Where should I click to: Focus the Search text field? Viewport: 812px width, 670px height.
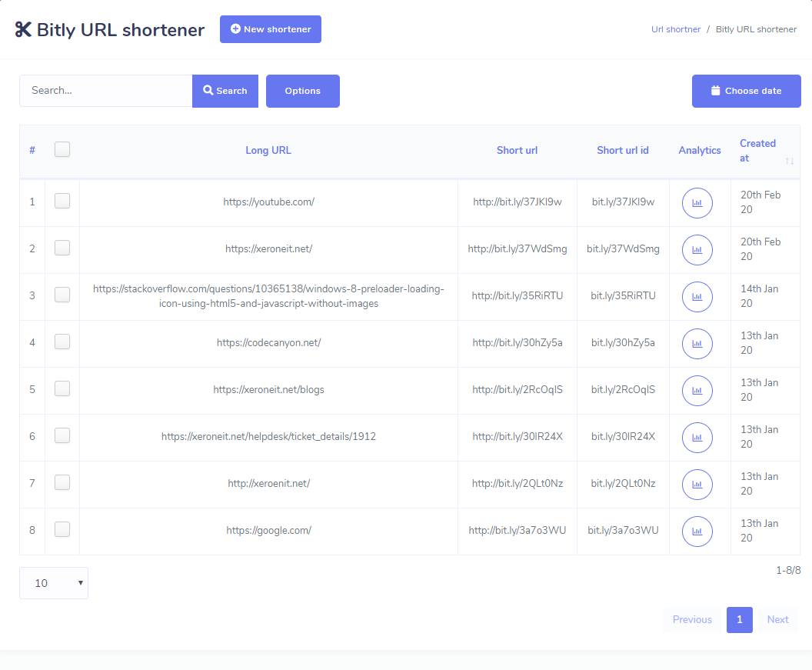106,91
